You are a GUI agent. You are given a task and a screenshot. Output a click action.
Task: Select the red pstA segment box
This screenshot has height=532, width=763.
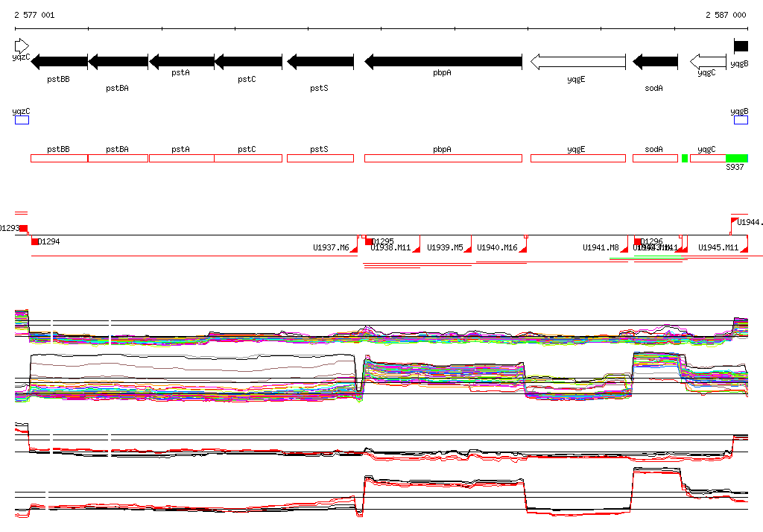(182, 158)
